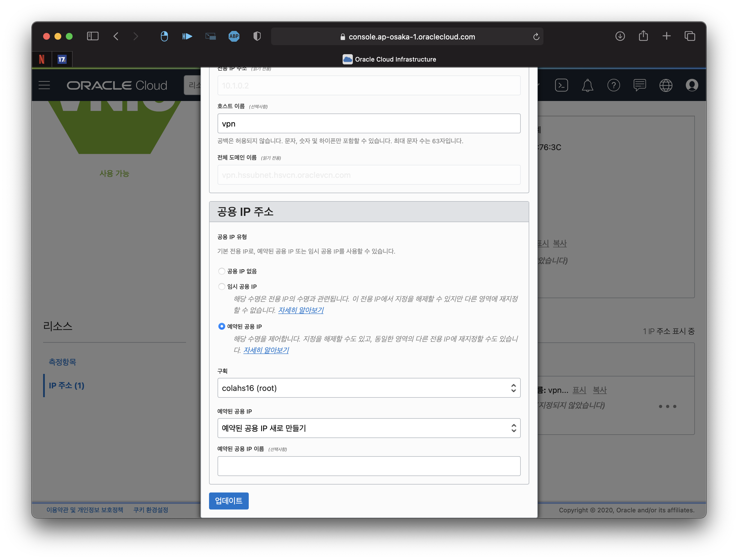
Task: Click the blue '업데이트' button
Action: tap(229, 501)
